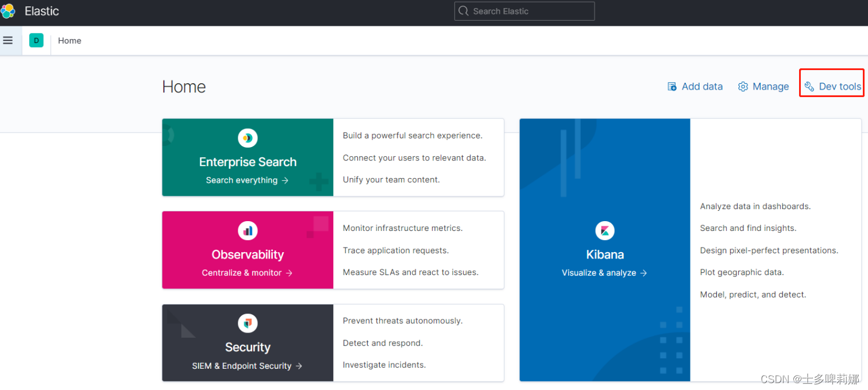The height and width of the screenshot is (390, 868).
Task: Click the Elastic logo icon
Action: [x=8, y=11]
